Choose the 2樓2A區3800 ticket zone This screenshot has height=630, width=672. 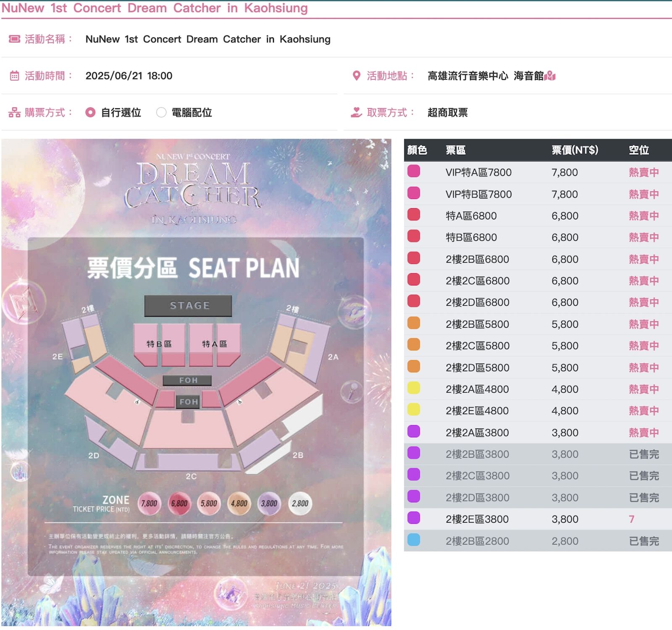pos(538,433)
